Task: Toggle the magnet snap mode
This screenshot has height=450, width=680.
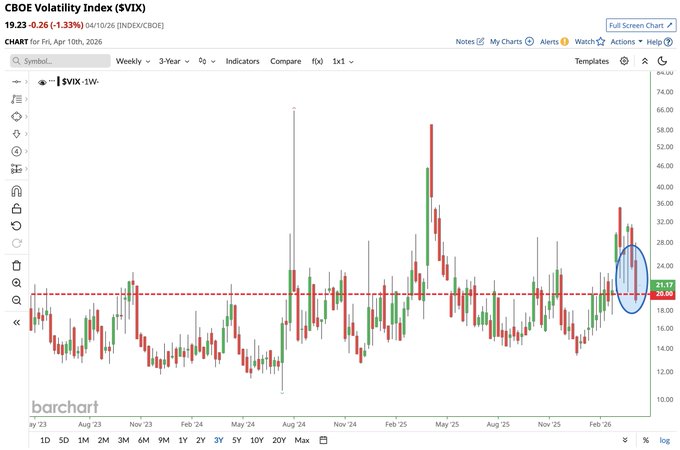Action: pos(16,191)
